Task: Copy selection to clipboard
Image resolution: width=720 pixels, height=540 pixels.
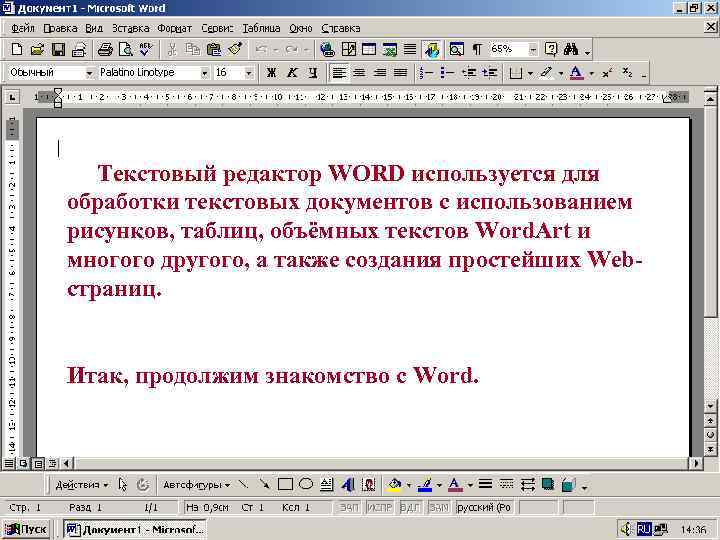Action: pyautogui.click(x=192, y=49)
